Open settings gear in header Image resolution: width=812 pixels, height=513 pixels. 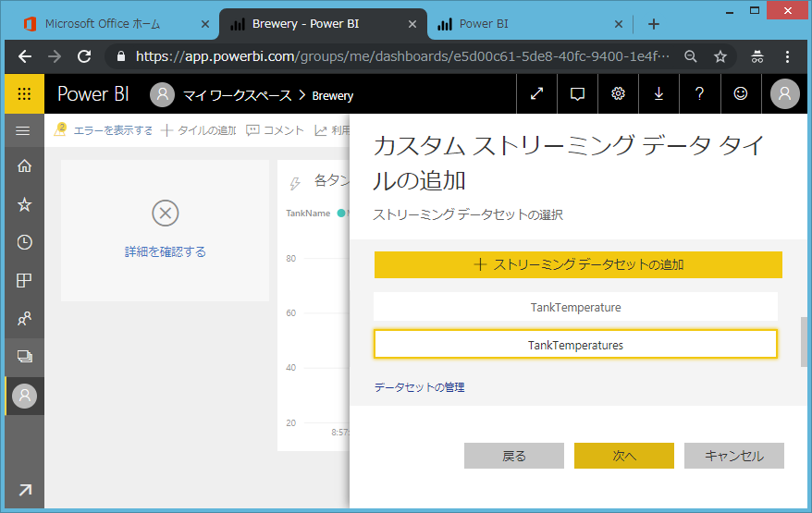pyautogui.click(x=619, y=93)
